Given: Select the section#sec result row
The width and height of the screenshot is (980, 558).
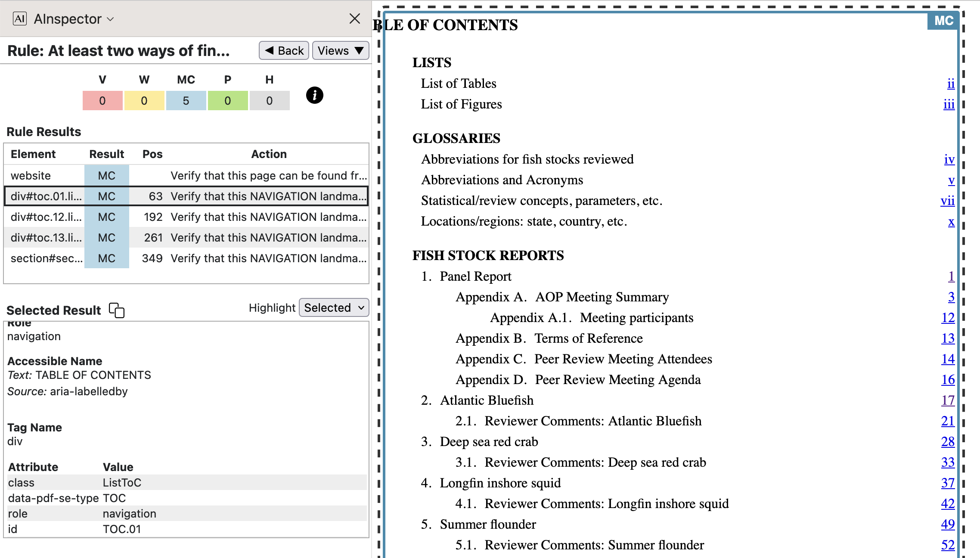Looking at the screenshot, I should (x=186, y=258).
